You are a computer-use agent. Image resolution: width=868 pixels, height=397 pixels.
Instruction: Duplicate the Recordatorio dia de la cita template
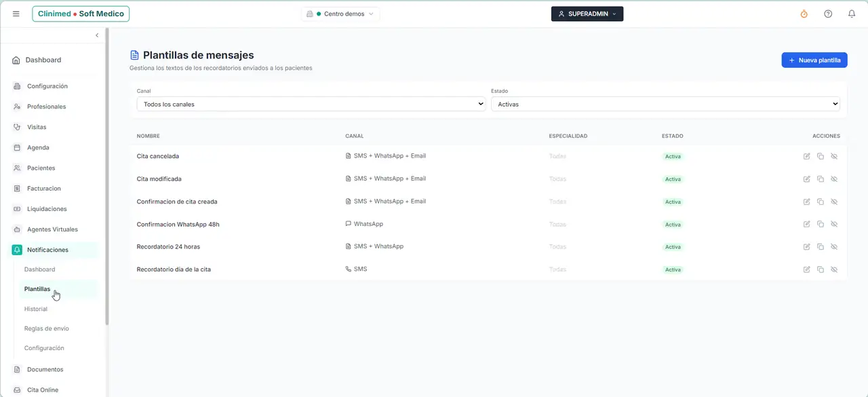pyautogui.click(x=821, y=269)
